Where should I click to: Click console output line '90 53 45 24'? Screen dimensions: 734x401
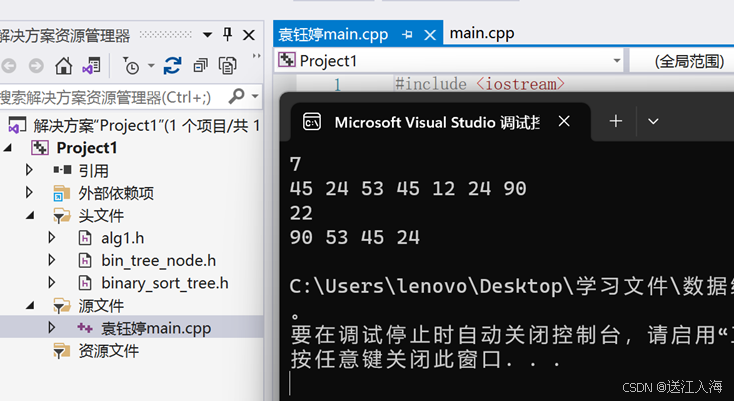pos(355,237)
